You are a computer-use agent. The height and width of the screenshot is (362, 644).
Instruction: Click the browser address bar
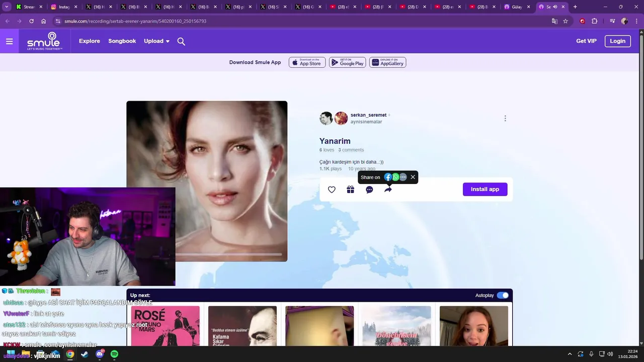[302, 21]
